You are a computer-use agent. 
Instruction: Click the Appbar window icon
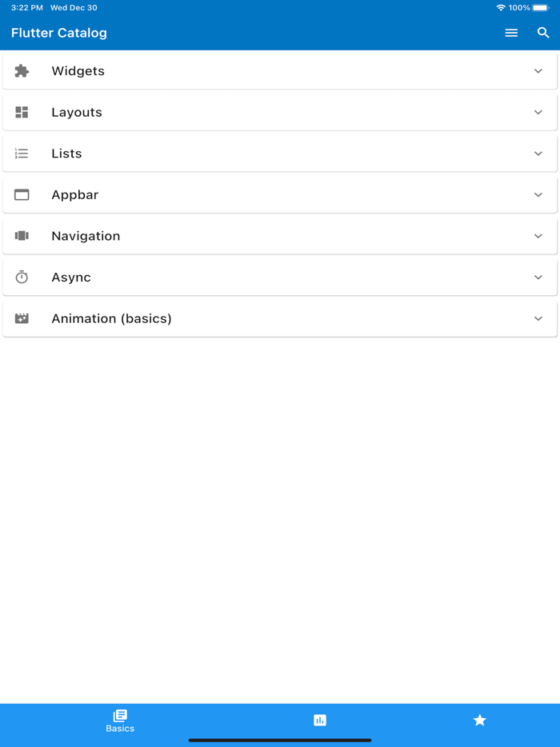point(22,194)
